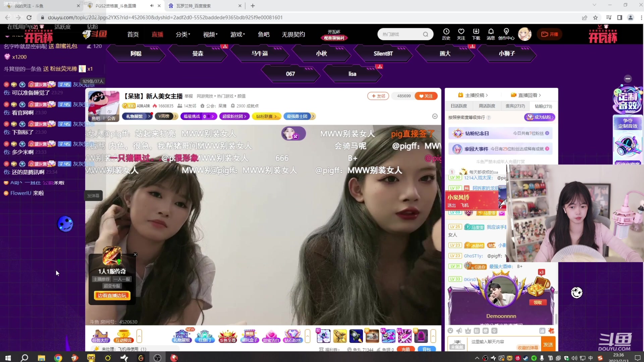The width and height of the screenshot is (644, 362).
Task: Open the 创作中心 creator center icon
Action: [506, 34]
